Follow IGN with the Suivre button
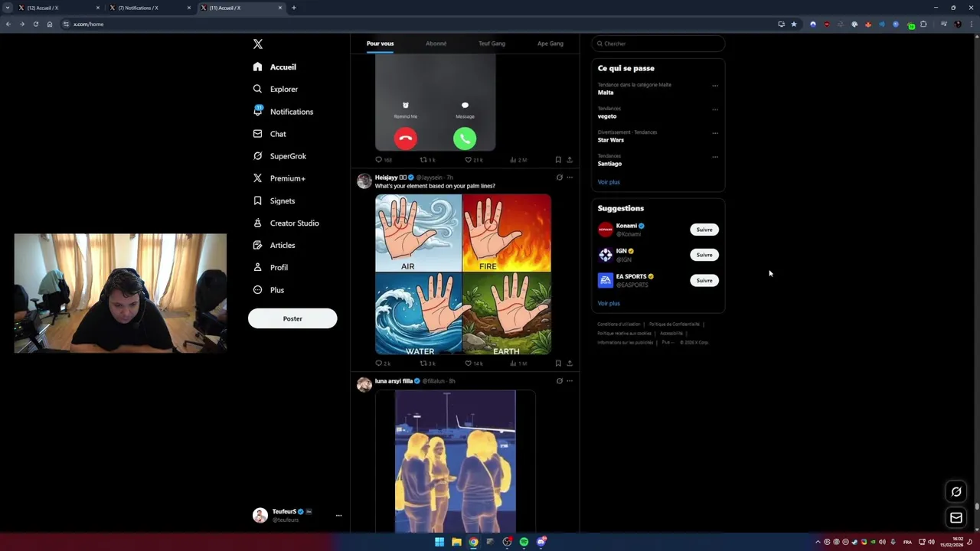 coord(704,255)
